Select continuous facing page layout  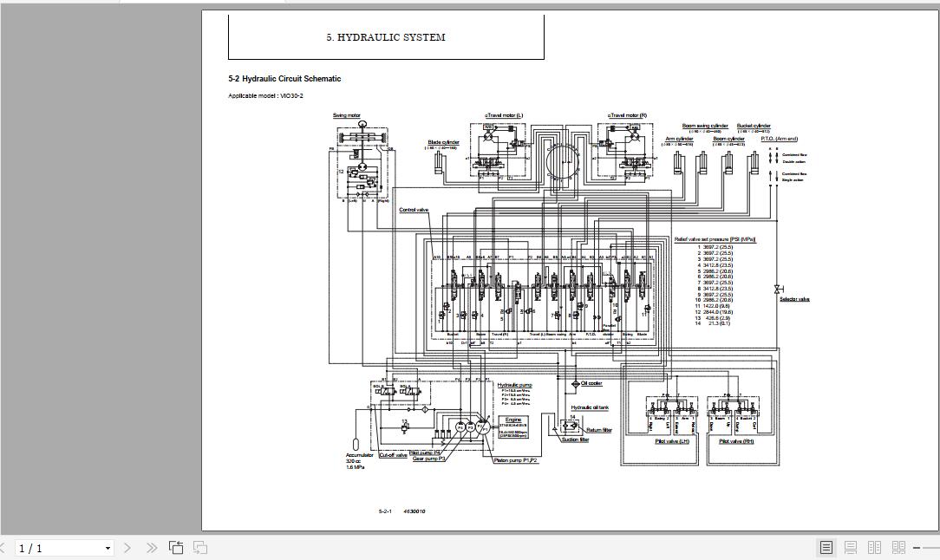coord(898,547)
